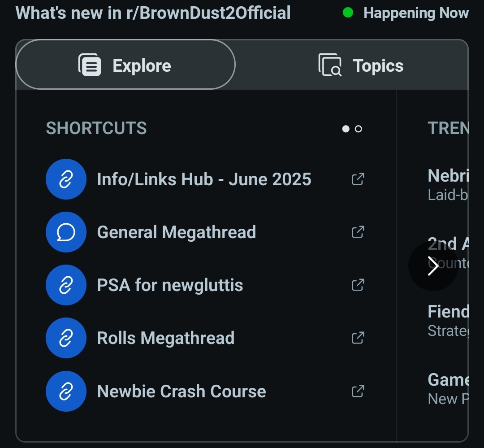Click link icon beside Info/Links Hub

(66, 179)
